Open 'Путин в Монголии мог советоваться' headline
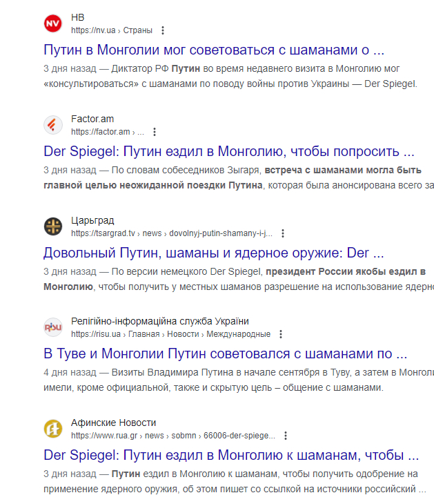 pos(214,50)
